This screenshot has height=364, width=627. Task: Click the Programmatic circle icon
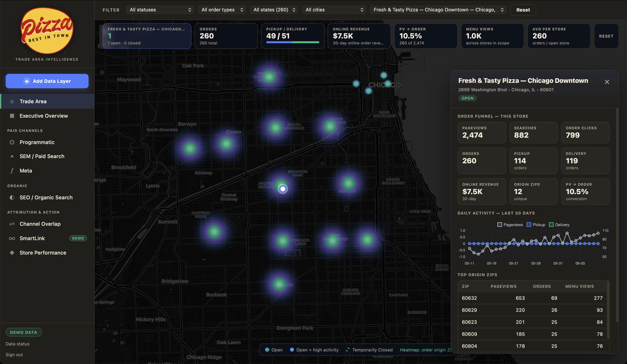coord(12,142)
